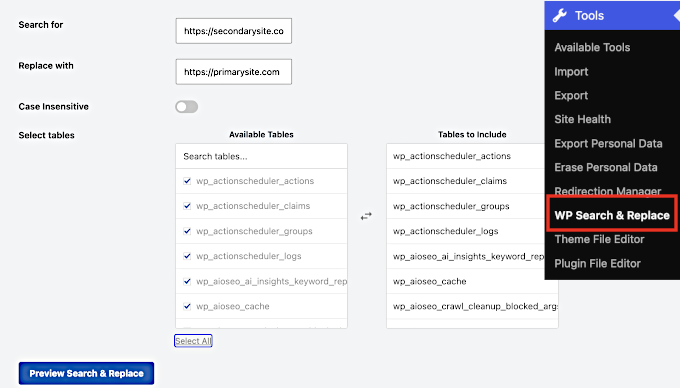Click Preview Search & Replace button
680x388 pixels.
point(86,373)
